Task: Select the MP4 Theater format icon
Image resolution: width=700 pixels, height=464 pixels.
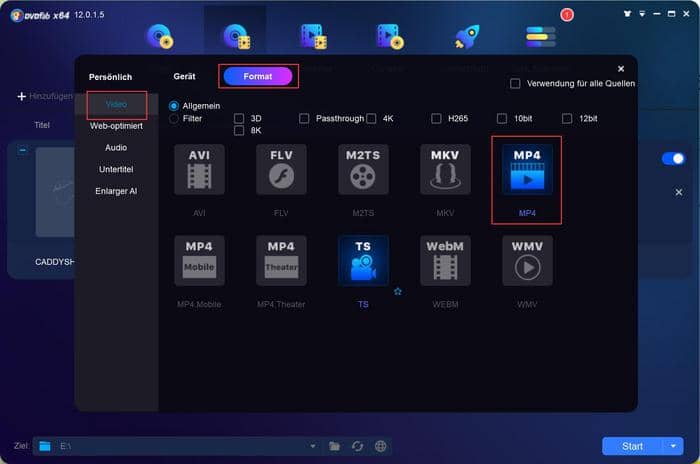Action: click(281, 260)
